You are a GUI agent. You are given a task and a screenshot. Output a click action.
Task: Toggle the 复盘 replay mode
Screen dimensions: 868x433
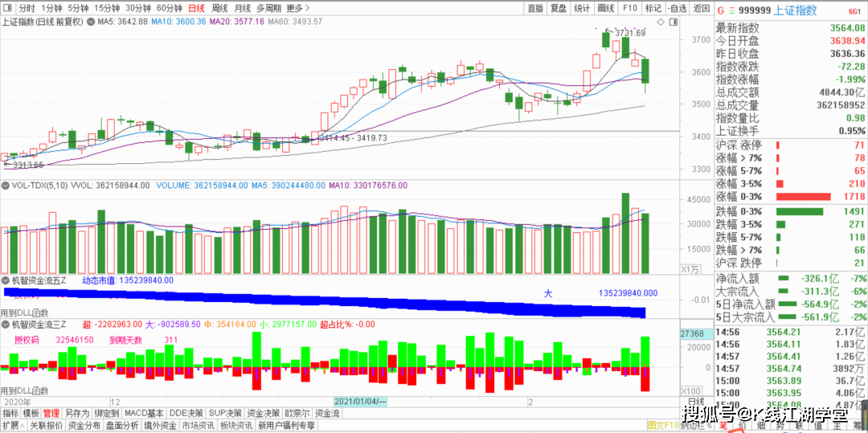click(559, 8)
